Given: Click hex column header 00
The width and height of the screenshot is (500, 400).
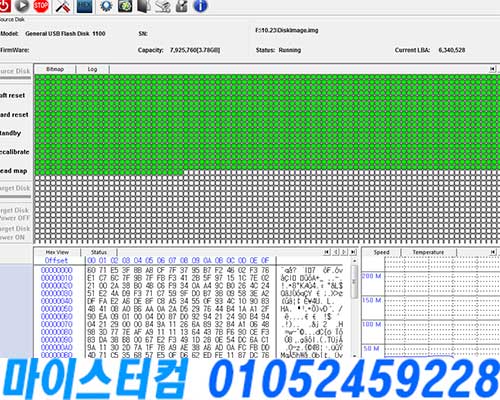Looking at the screenshot, I should click(91, 260).
